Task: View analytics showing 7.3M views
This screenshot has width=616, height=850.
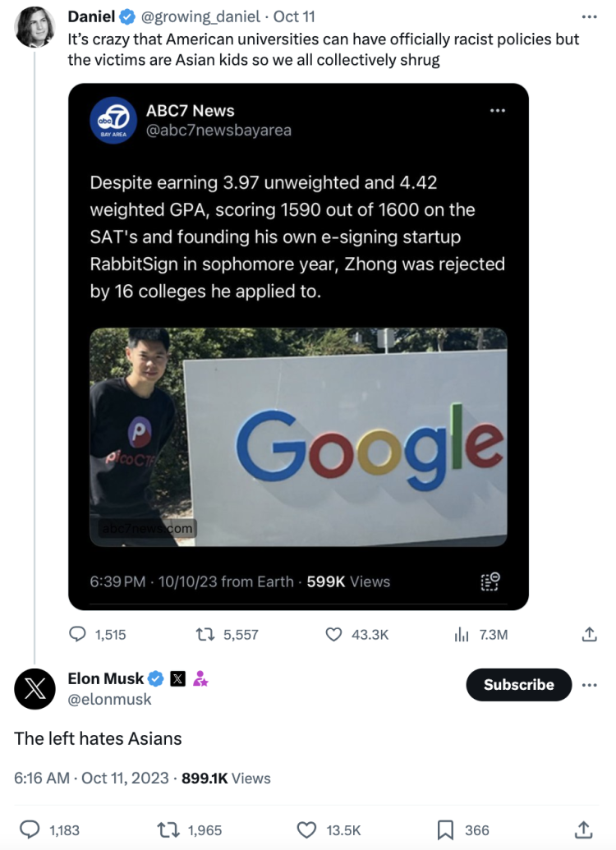Action: (x=461, y=634)
